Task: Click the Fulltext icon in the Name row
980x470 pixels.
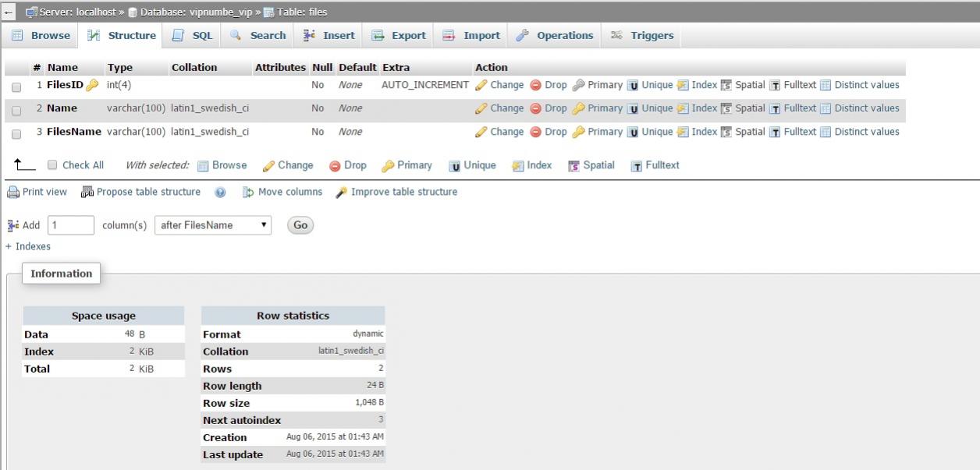Action: point(775,108)
